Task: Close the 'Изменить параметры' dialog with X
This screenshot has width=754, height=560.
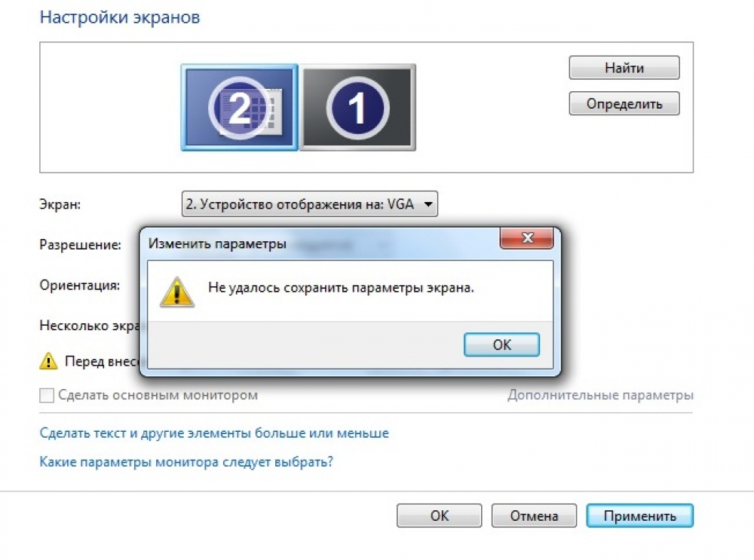Action: 527,238
